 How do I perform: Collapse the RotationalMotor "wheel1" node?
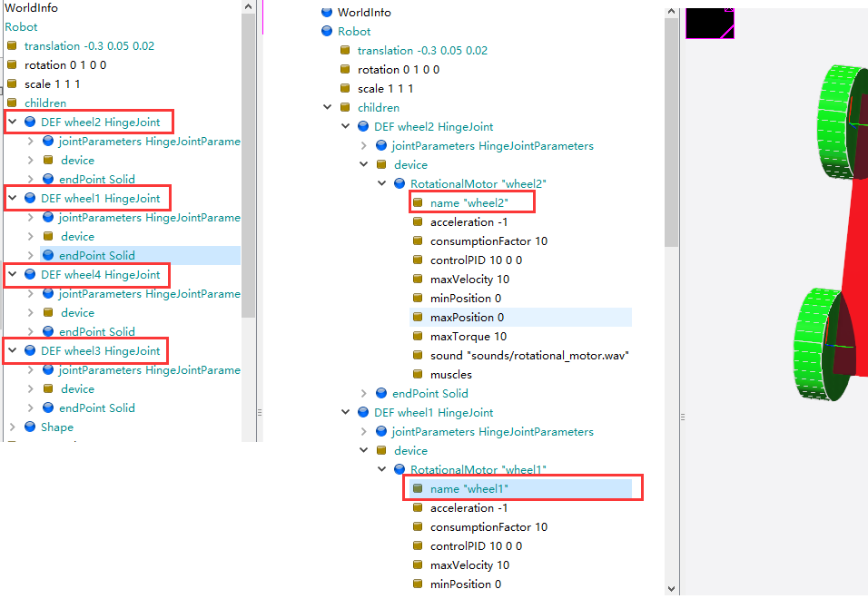tap(382, 469)
